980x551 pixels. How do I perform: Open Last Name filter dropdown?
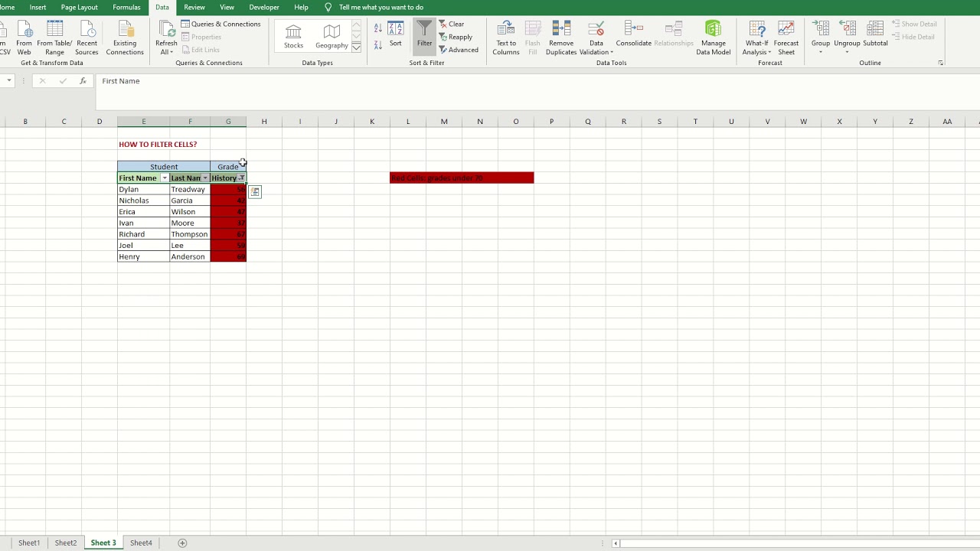tap(205, 178)
